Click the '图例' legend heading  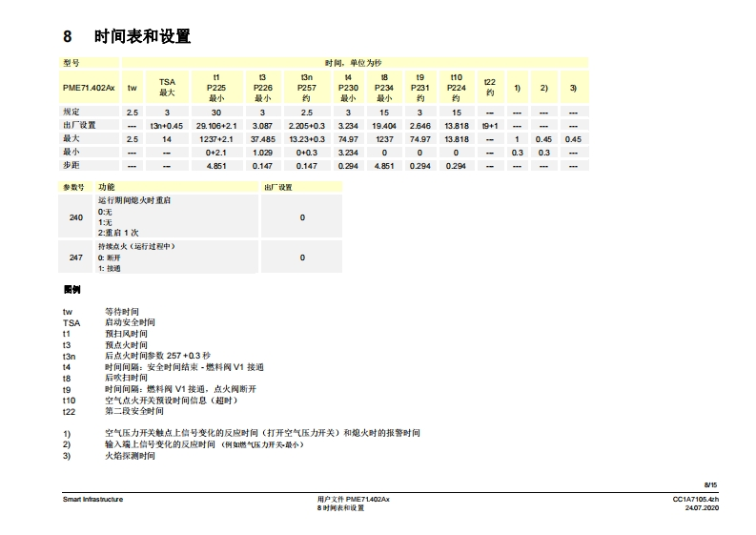pos(72,289)
